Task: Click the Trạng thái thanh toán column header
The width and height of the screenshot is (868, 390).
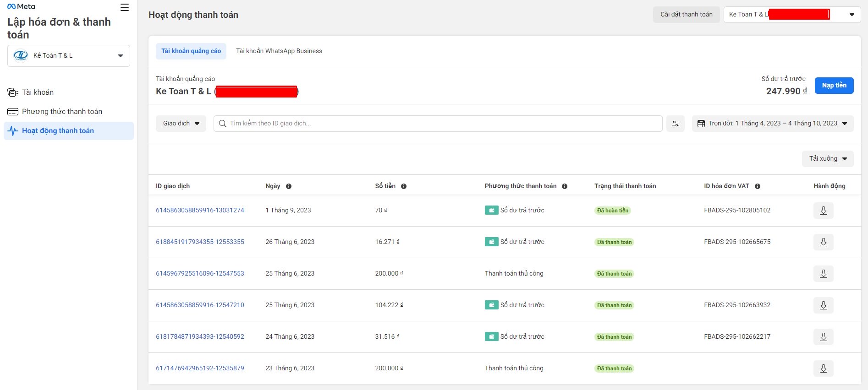Action: tap(625, 186)
